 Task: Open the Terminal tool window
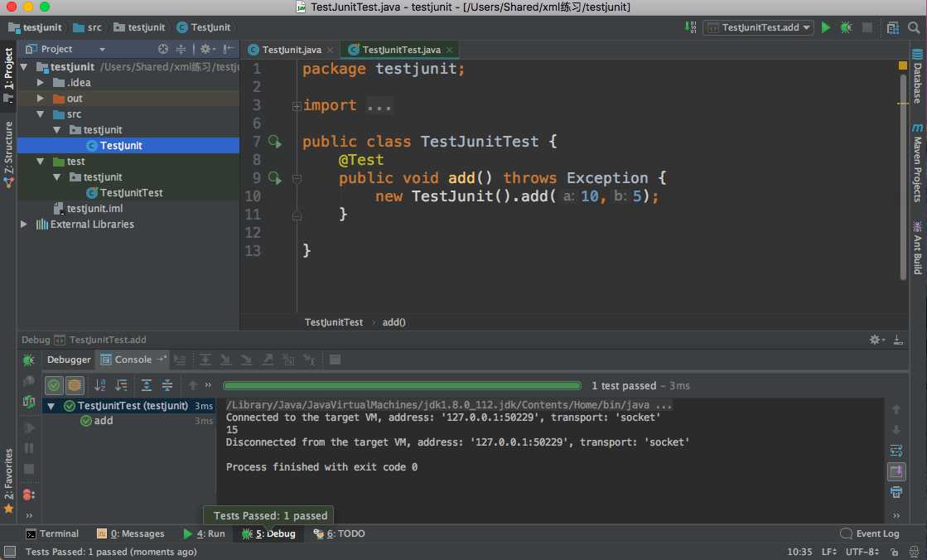(53, 533)
